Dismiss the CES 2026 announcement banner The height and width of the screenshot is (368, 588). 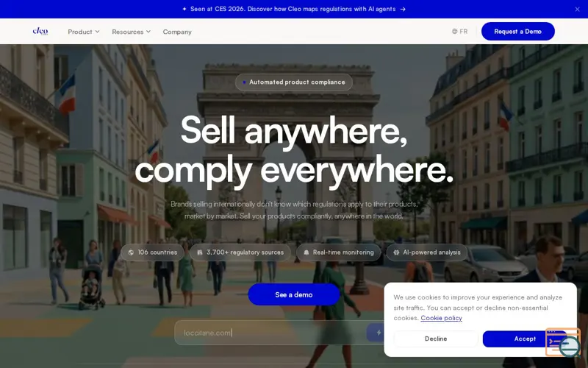577,9
